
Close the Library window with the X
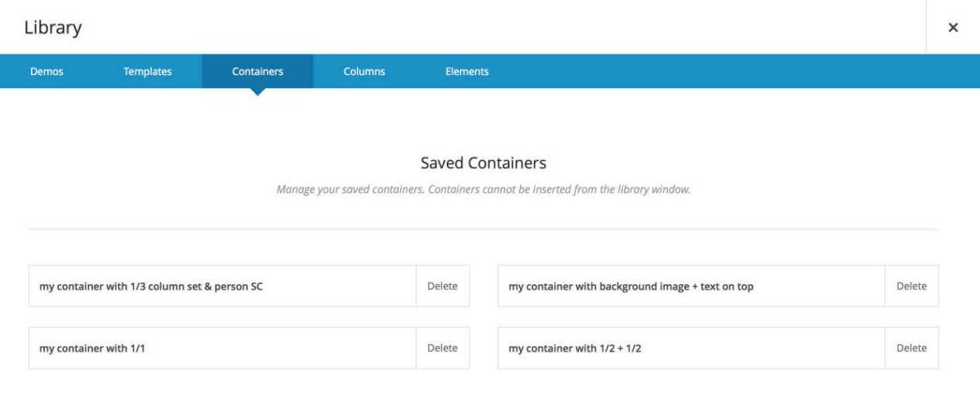[x=952, y=28]
